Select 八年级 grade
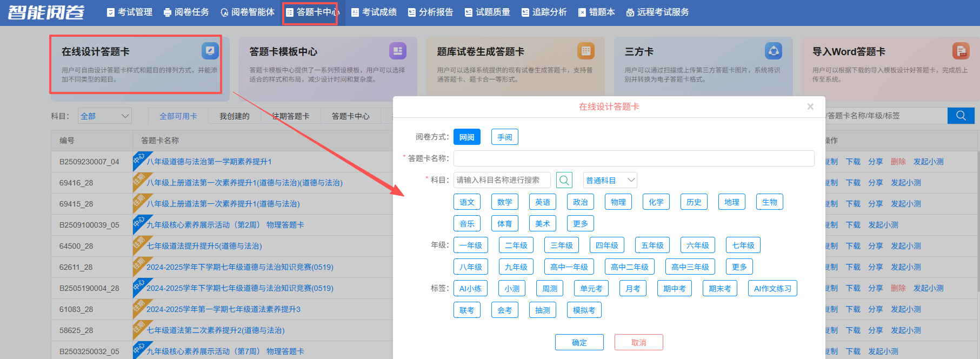The image size is (980, 359). (x=471, y=267)
